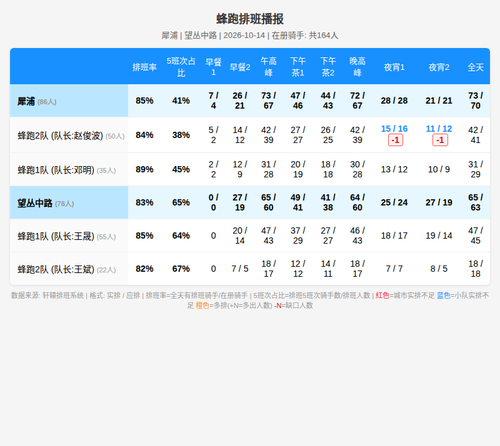This screenshot has width=500, height=446.
Task: Click the 全天 column header
Action: (x=475, y=67)
